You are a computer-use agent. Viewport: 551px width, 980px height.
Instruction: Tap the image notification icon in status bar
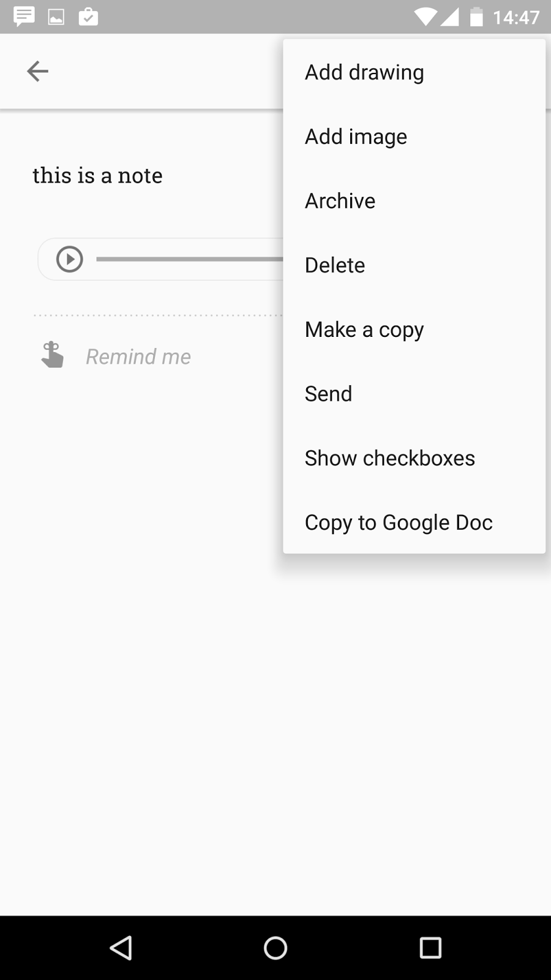click(x=56, y=17)
